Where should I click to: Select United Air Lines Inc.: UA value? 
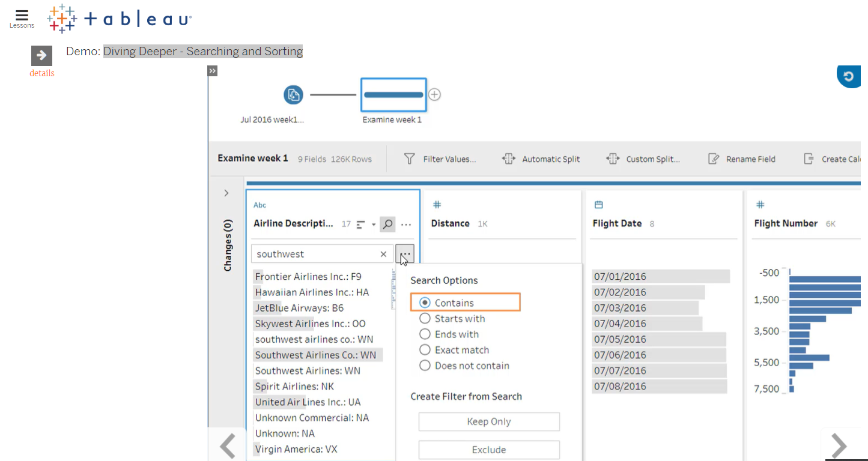coord(308,402)
